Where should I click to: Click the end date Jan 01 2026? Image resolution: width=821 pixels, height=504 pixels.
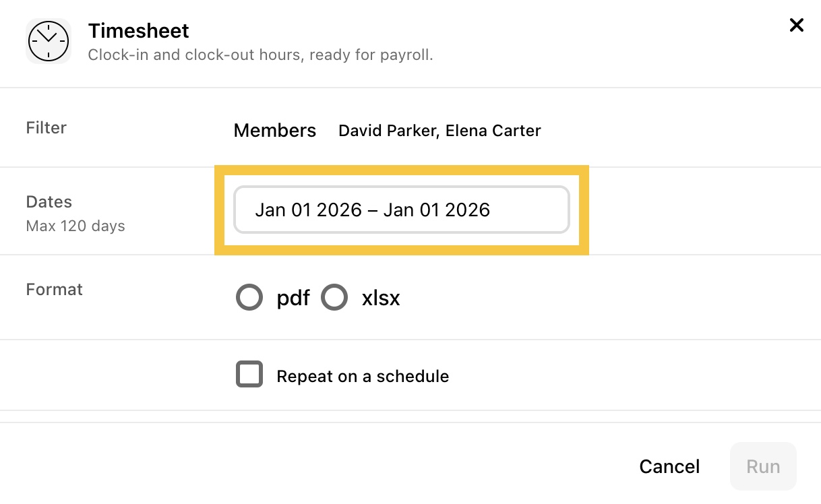(x=437, y=210)
